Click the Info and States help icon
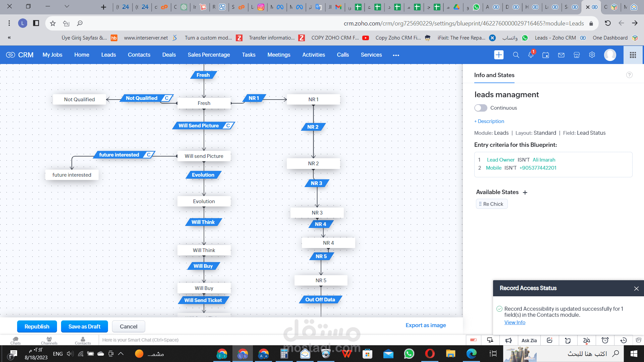 pos(629,75)
